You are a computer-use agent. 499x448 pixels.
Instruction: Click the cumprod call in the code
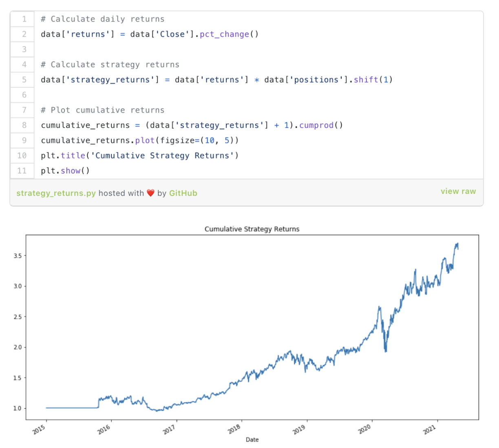[x=316, y=125]
